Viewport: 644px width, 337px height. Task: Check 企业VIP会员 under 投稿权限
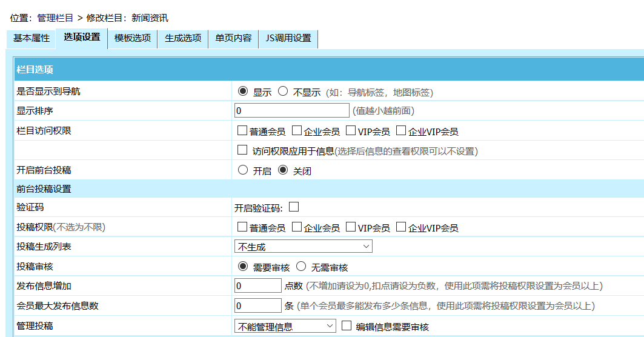[401, 227]
